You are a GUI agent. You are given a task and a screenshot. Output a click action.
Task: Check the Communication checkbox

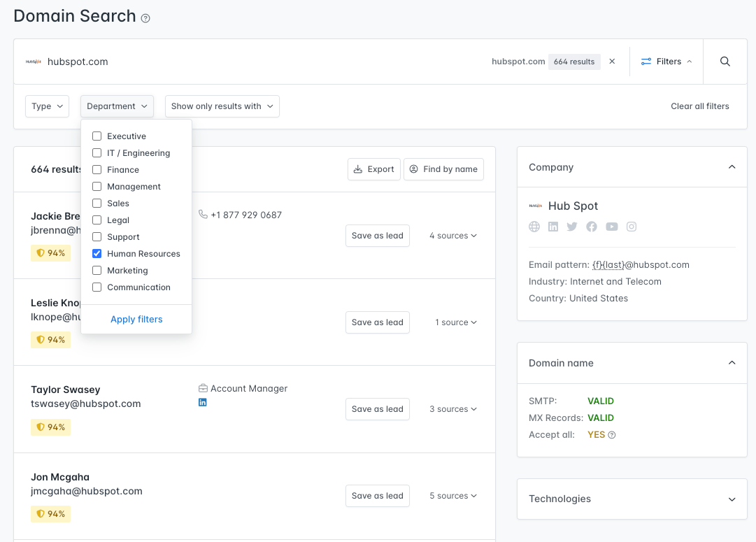97,287
